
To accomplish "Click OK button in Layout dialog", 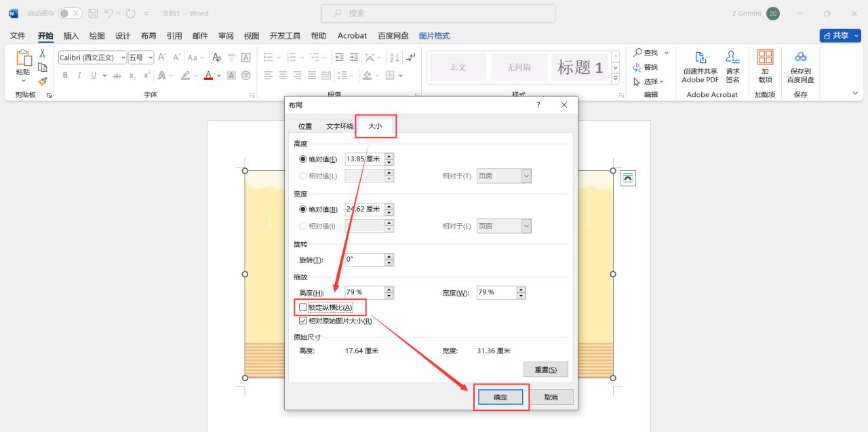I will 500,397.
